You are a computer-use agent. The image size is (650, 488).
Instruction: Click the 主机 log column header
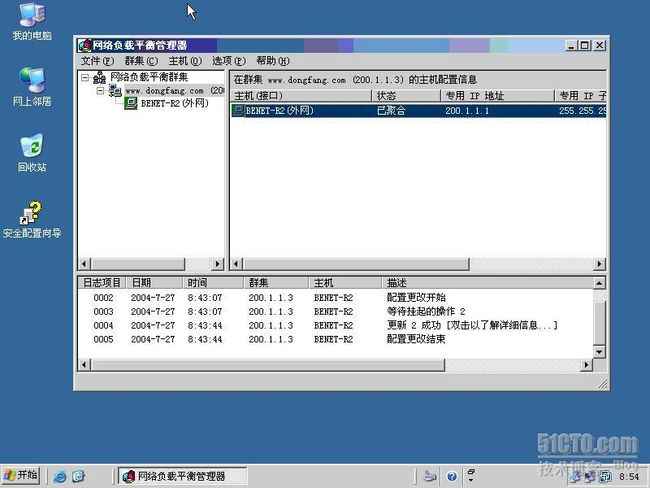345,283
